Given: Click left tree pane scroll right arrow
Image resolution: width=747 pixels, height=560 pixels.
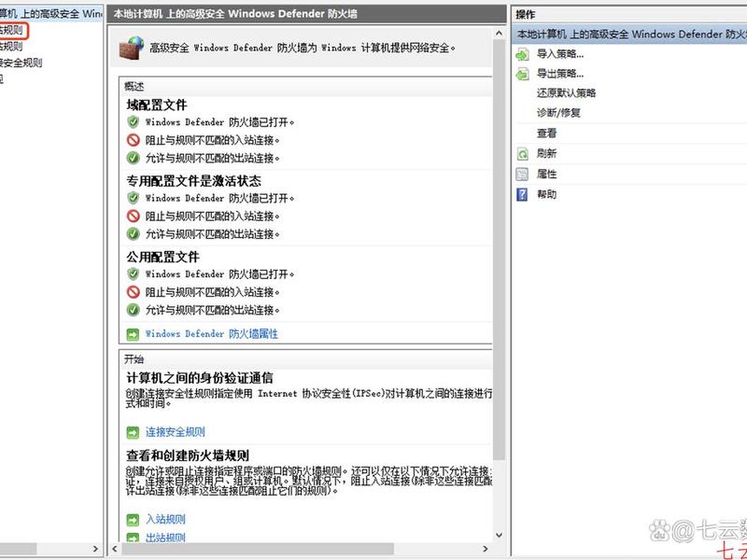Looking at the screenshot, I should click(96, 549).
